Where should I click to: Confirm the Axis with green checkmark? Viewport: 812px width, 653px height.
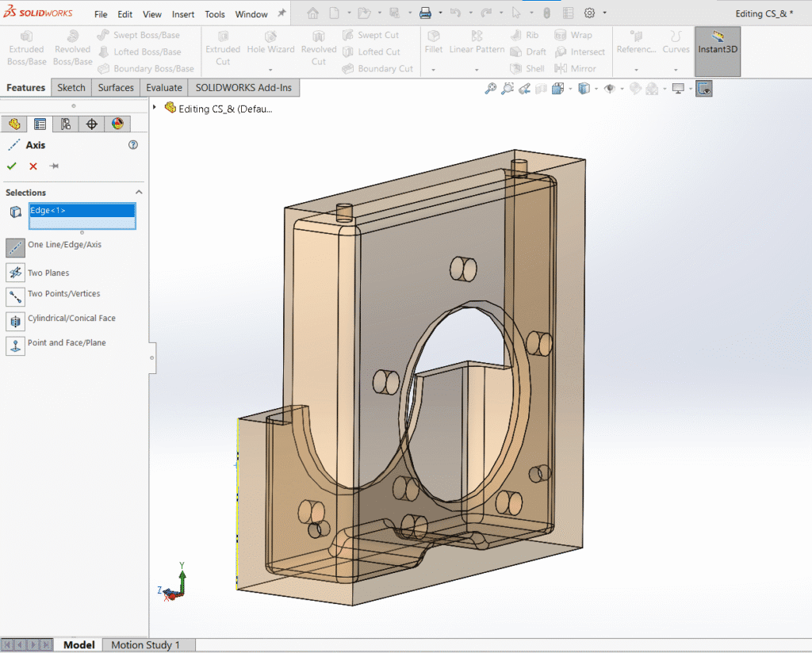tap(12, 166)
